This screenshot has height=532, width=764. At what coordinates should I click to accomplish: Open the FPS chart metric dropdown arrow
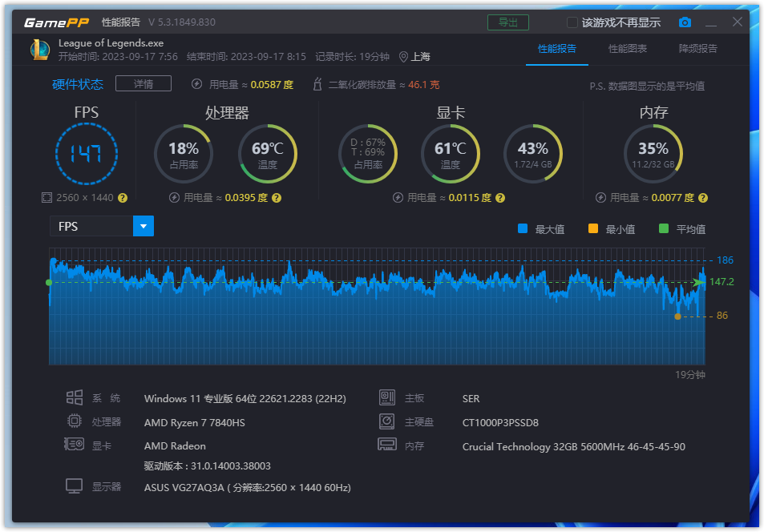[144, 226]
